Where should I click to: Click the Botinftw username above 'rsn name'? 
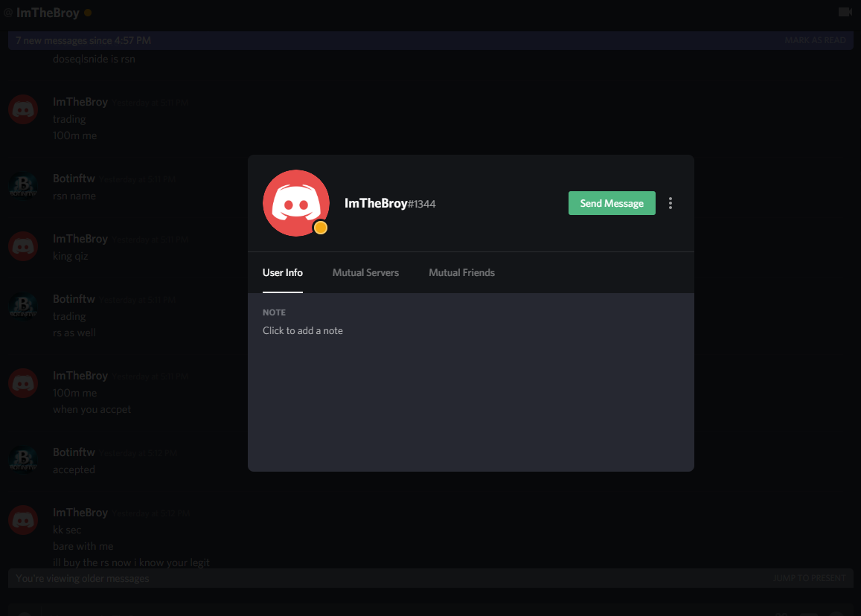74,179
